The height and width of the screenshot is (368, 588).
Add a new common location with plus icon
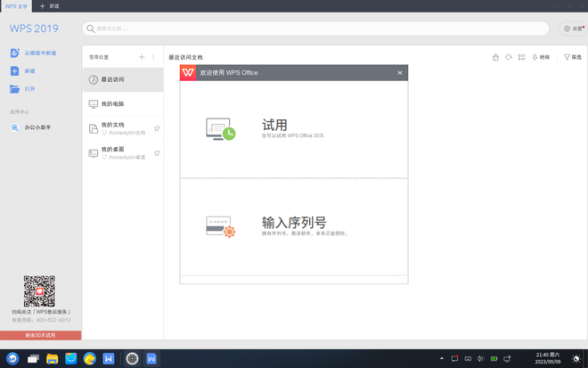[x=142, y=57]
